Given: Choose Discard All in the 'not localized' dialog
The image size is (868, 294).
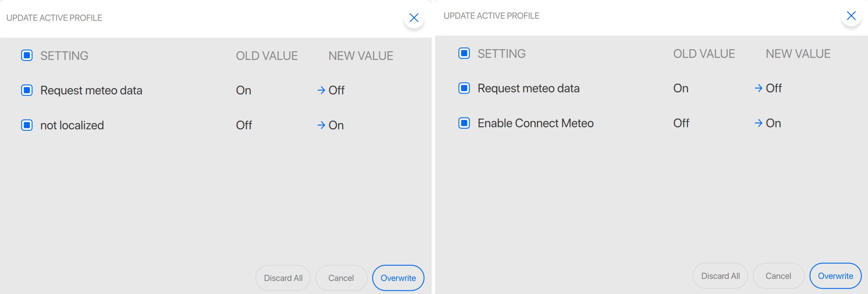Looking at the screenshot, I should tap(283, 278).
